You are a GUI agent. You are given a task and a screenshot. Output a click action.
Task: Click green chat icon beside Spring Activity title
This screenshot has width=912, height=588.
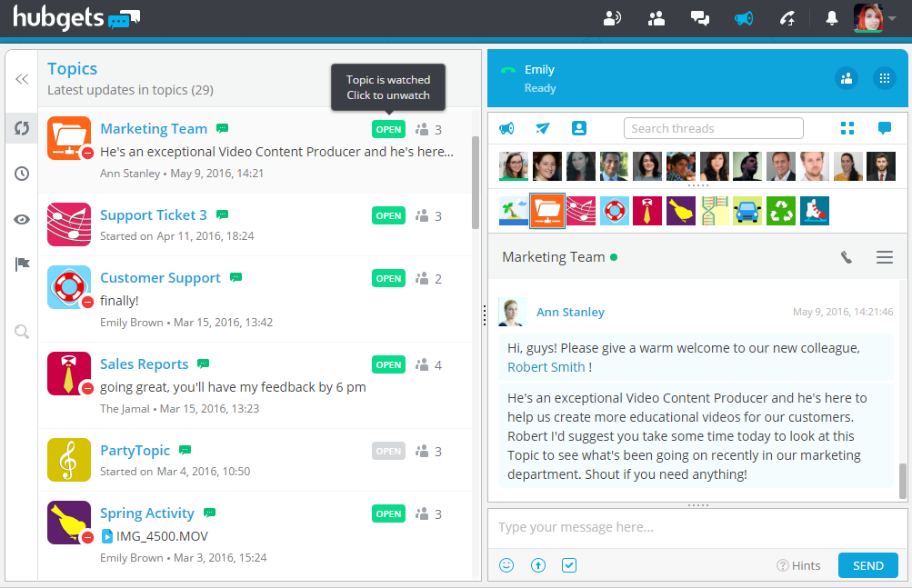point(209,513)
